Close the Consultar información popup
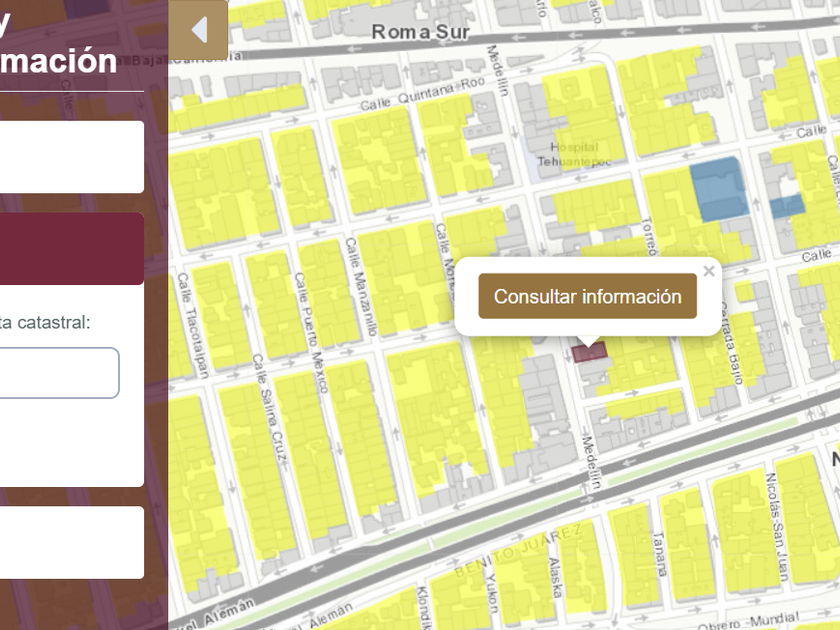This screenshot has width=840, height=630. coord(709,271)
